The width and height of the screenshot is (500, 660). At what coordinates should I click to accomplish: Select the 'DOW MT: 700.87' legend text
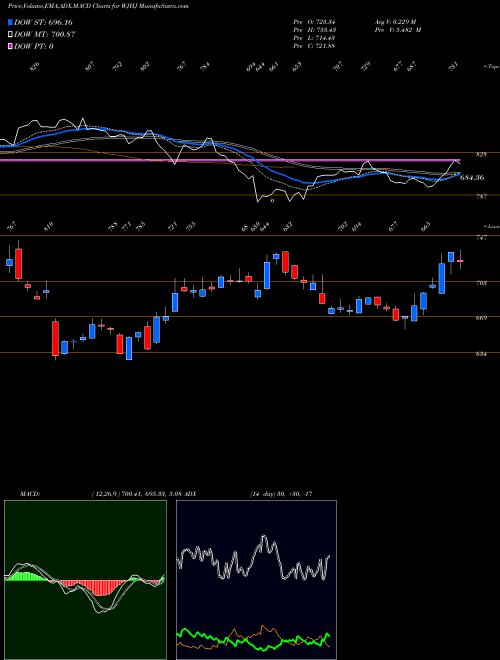pos(45,35)
